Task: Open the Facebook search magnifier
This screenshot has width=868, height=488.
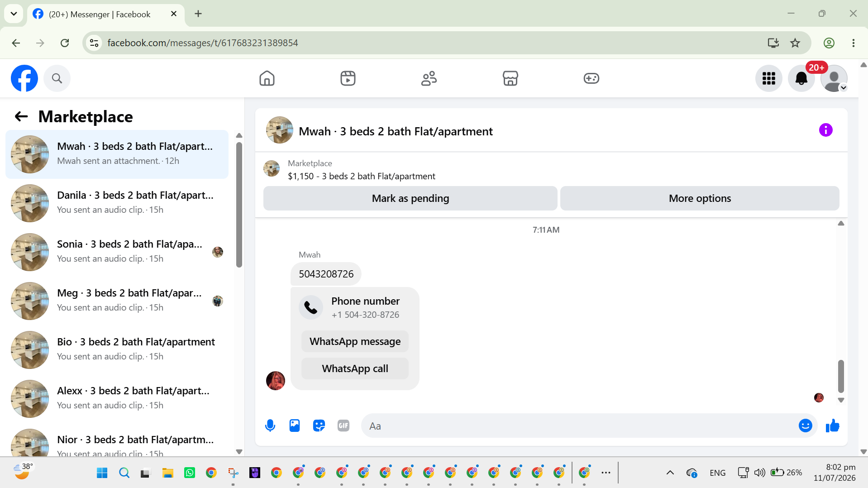Action: 57,78
